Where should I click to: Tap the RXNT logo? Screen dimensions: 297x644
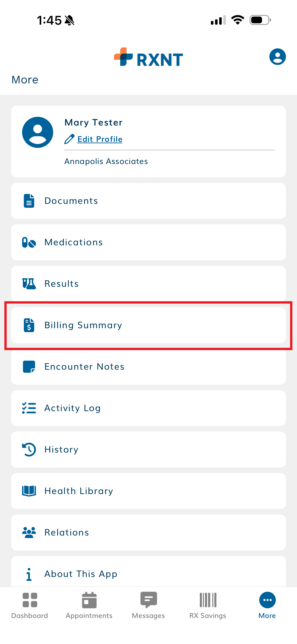pos(148,57)
